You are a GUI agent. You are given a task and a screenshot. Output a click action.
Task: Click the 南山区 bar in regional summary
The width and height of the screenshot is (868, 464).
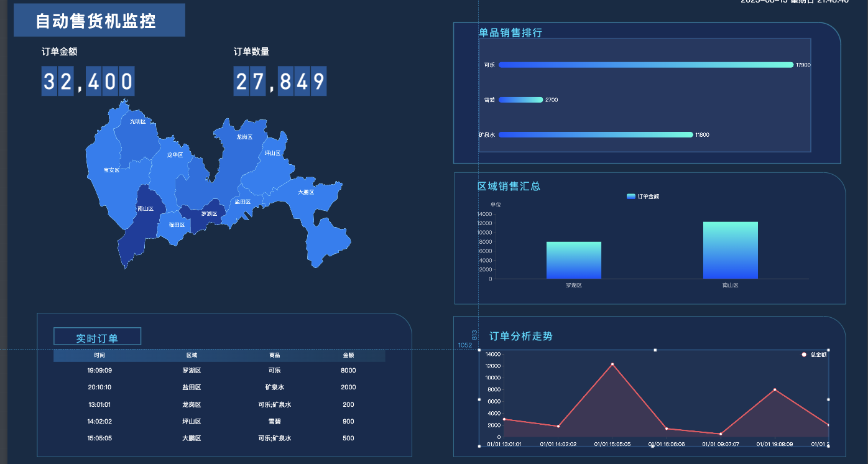(x=731, y=250)
